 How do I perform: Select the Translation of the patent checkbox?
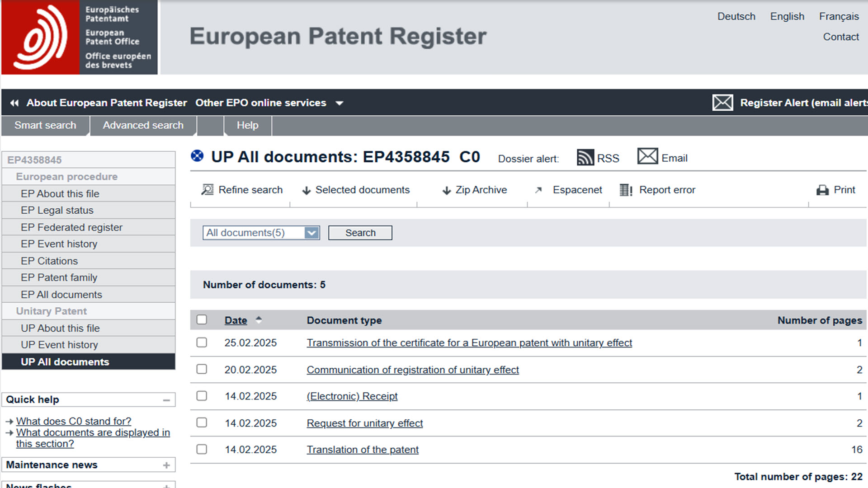pyautogui.click(x=202, y=450)
